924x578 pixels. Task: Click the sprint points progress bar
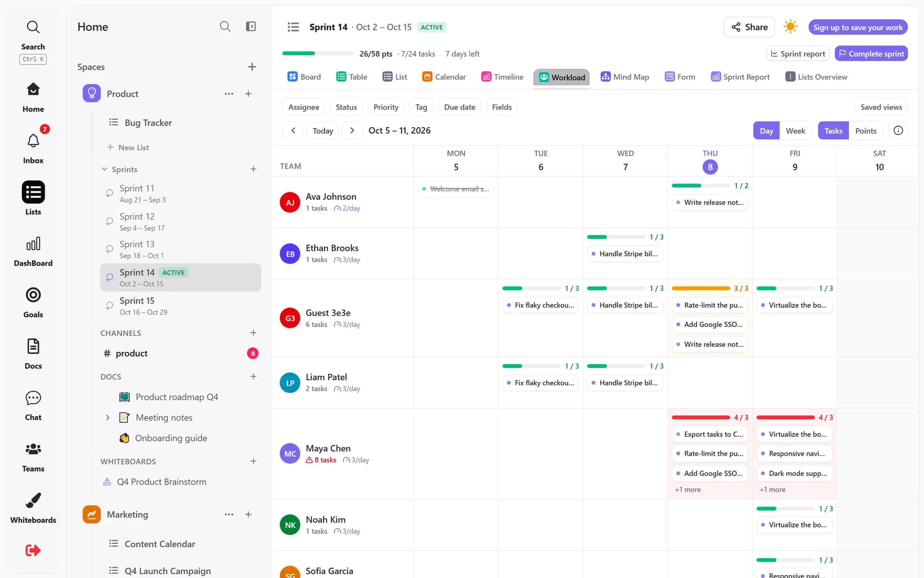(x=318, y=53)
